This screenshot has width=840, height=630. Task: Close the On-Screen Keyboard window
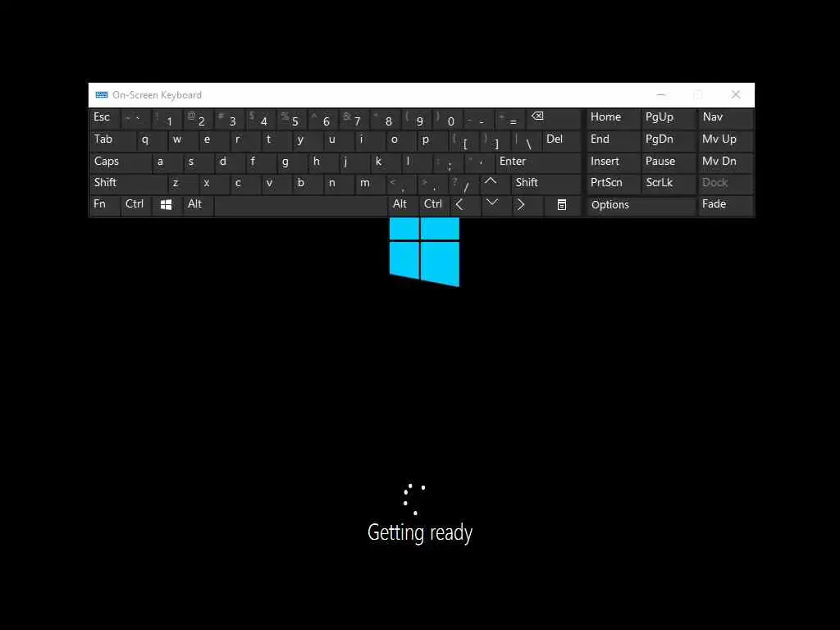[736, 95]
